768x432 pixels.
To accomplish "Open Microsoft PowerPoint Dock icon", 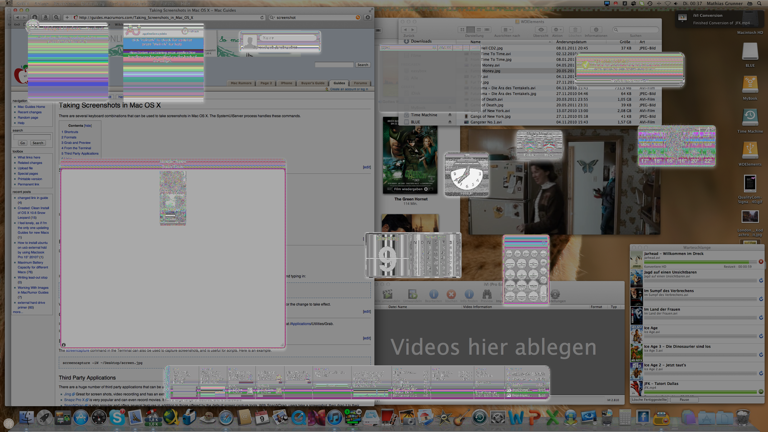I will (534, 418).
